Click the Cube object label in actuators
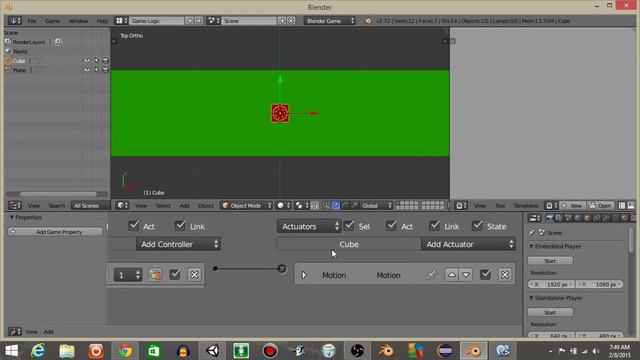 coord(349,244)
